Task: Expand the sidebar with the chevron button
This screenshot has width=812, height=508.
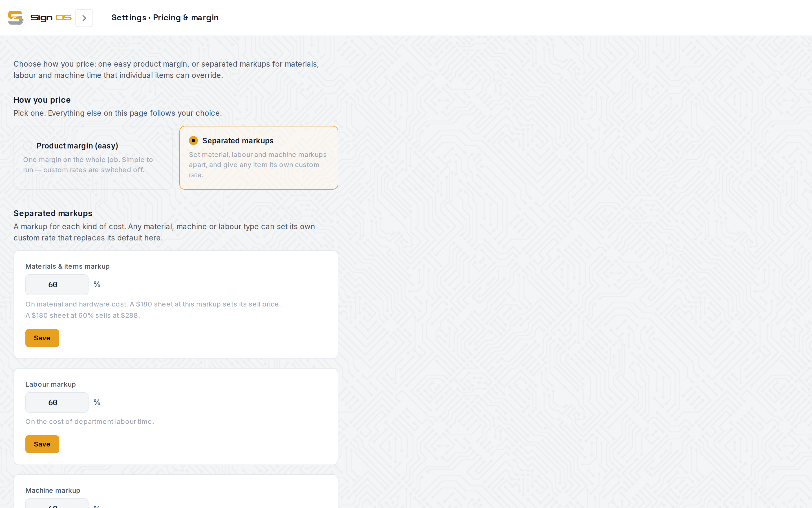Action: (x=84, y=18)
